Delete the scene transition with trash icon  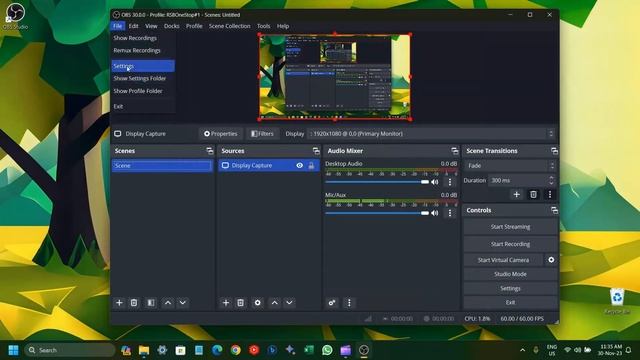coord(533,195)
